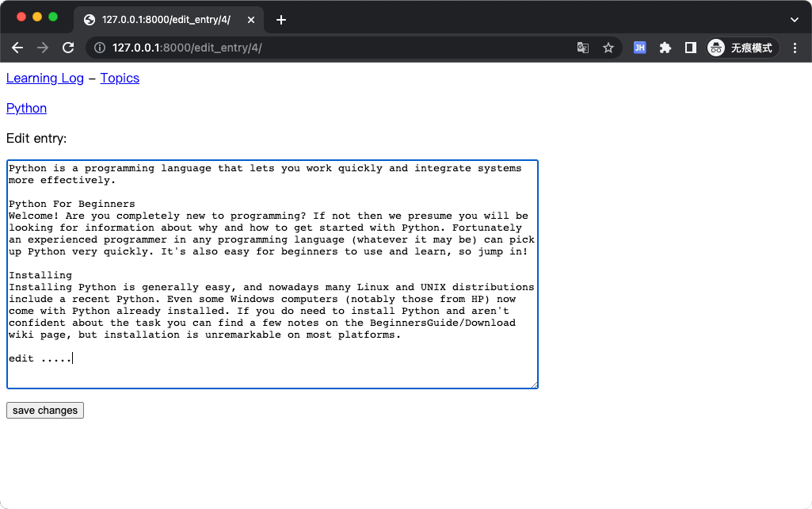
Task: Click the save changes button
Action: point(45,410)
